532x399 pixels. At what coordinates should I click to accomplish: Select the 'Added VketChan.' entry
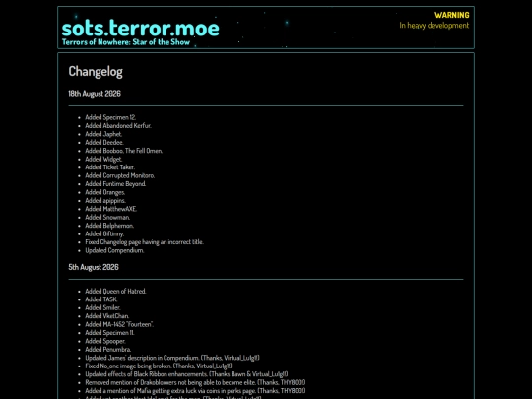pyautogui.click(x=106, y=316)
